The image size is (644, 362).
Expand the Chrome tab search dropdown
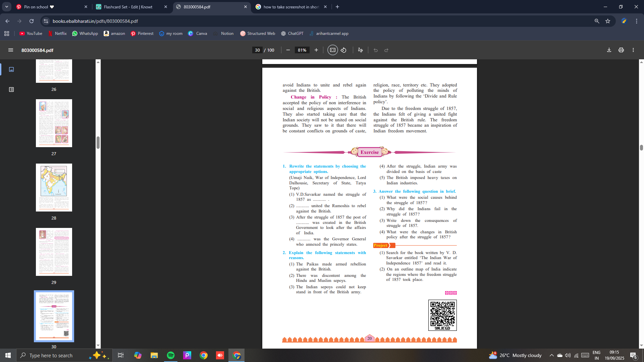[x=6, y=7]
